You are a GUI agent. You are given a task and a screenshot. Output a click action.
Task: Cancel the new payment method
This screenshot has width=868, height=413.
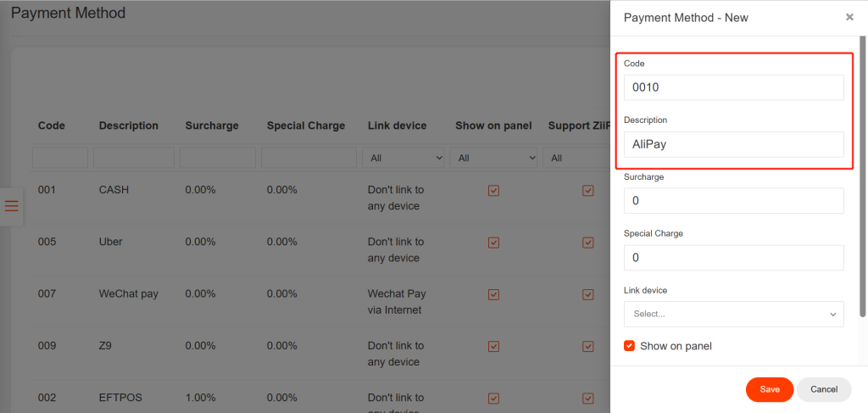pos(823,389)
